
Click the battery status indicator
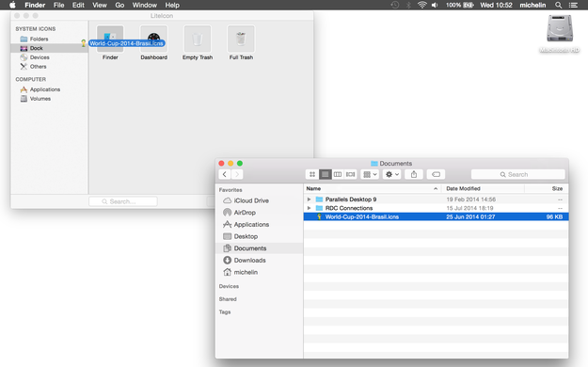click(x=460, y=5)
